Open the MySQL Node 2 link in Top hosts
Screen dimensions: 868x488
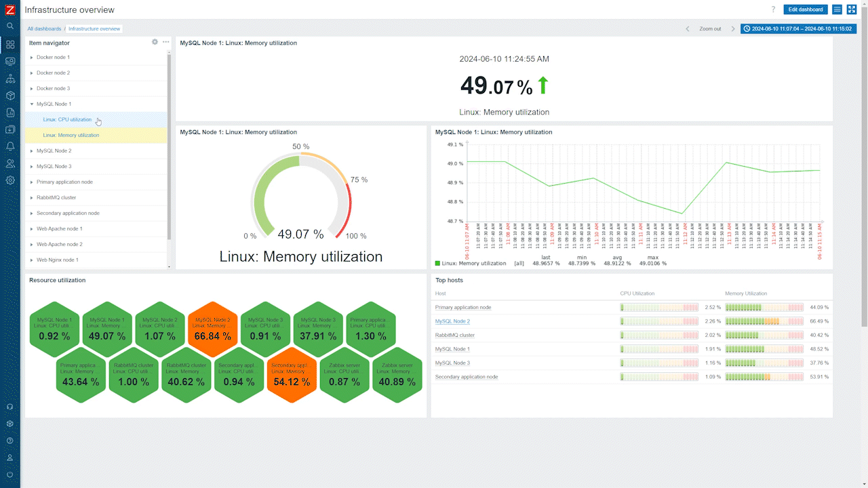pyautogui.click(x=452, y=321)
